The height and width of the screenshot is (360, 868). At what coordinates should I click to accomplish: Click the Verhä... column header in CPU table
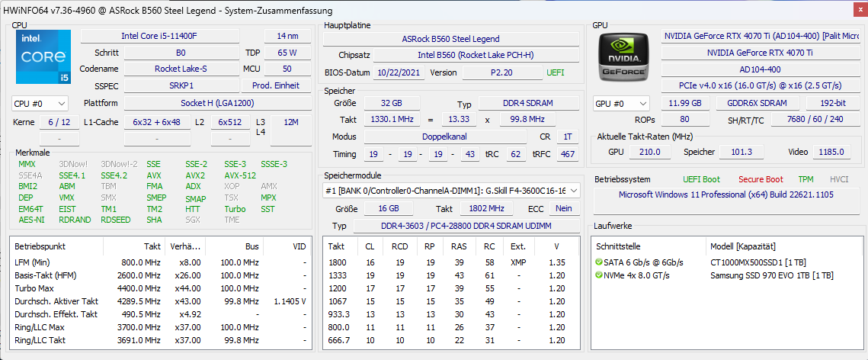pyautogui.click(x=186, y=246)
